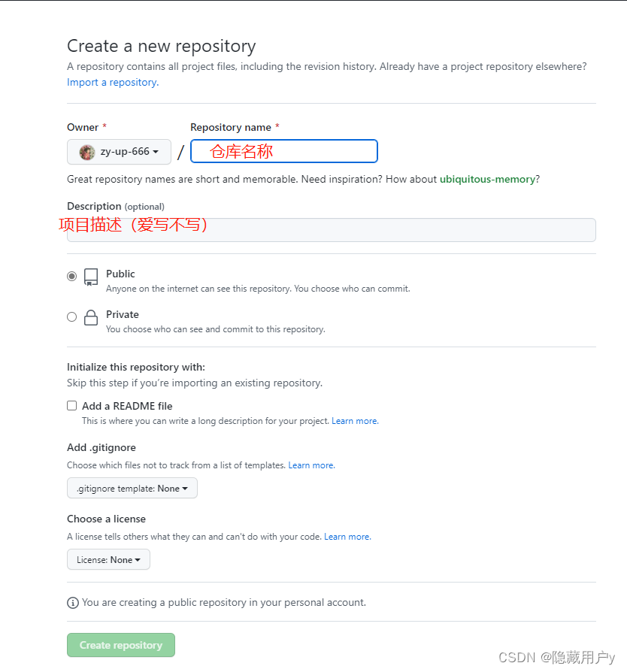Screen dimensions: 627x672
Task: Click the slash separator between owner and name
Action: click(180, 151)
